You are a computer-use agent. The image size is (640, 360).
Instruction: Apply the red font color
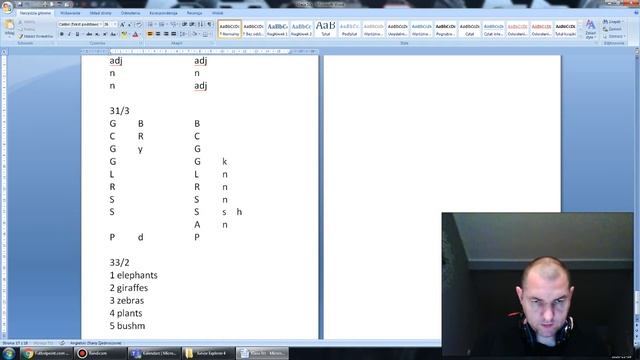[x=136, y=34]
